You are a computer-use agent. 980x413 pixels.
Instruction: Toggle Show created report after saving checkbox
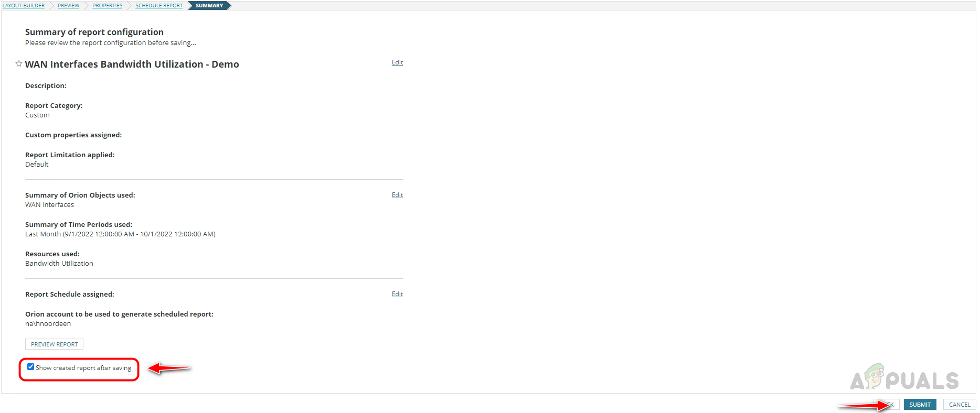click(31, 367)
